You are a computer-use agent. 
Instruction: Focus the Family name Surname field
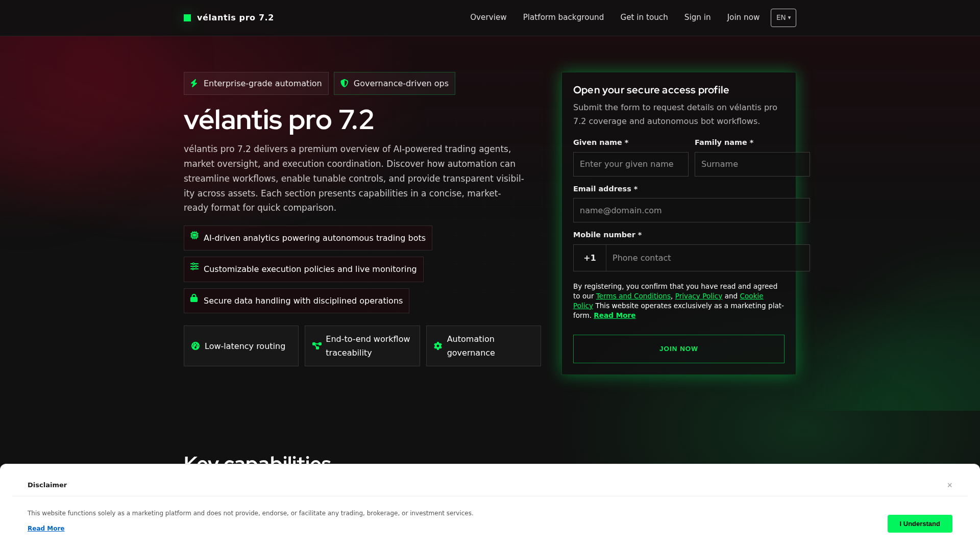(752, 164)
